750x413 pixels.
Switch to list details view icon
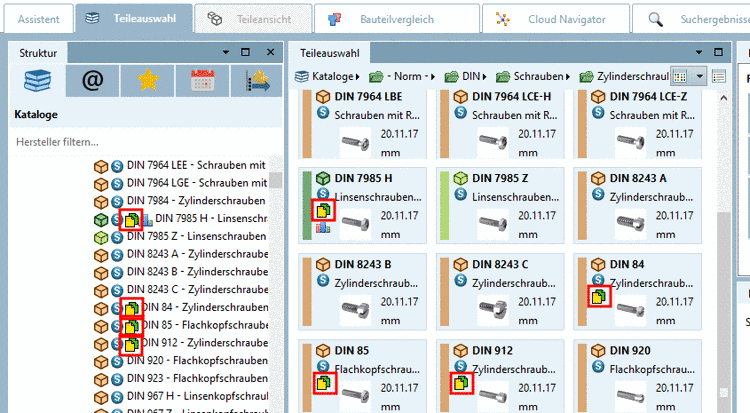click(719, 77)
